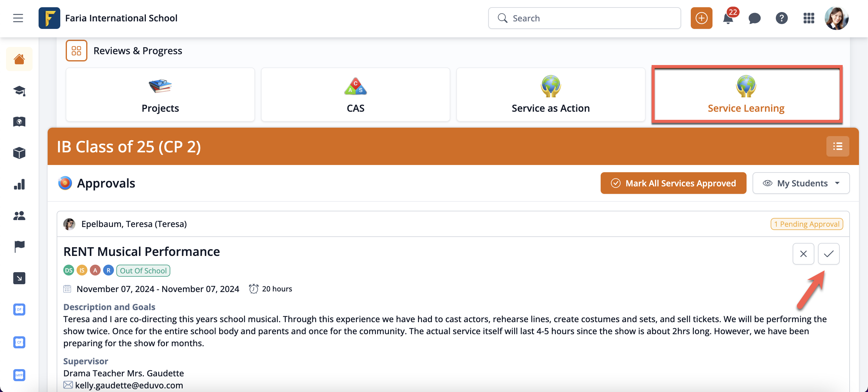Go to Home in the sidebar
The width and height of the screenshot is (868, 392).
click(x=19, y=60)
